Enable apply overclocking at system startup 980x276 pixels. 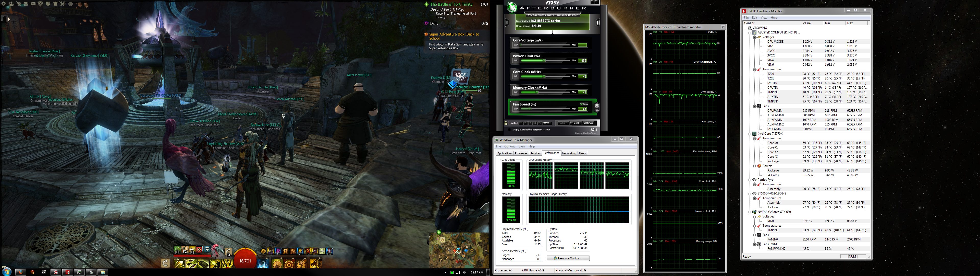509,130
